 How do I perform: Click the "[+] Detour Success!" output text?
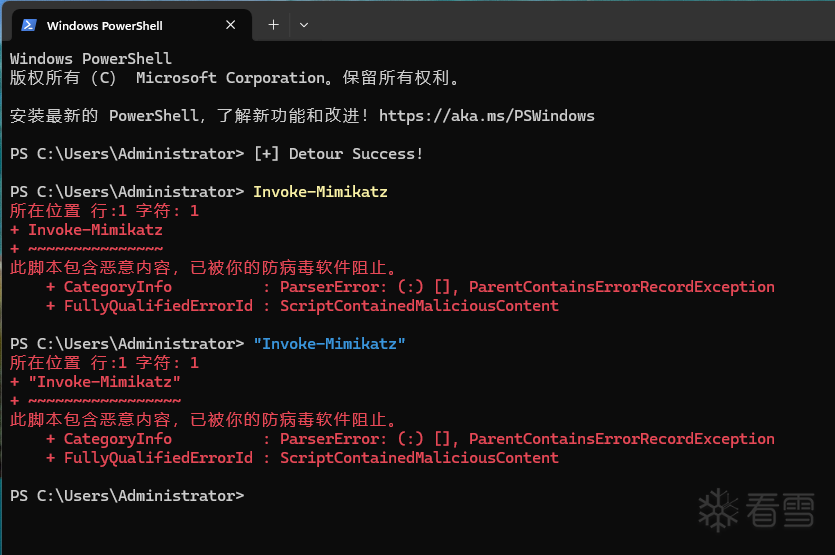point(338,154)
